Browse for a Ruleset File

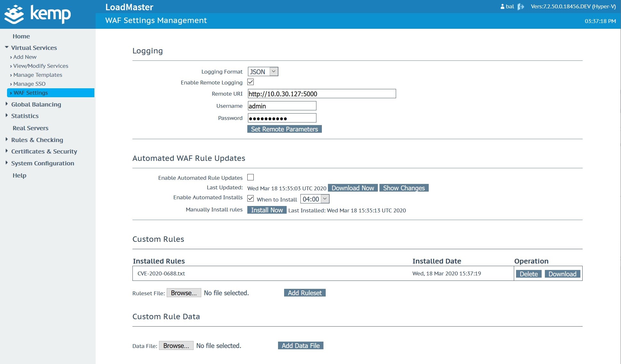point(184,293)
